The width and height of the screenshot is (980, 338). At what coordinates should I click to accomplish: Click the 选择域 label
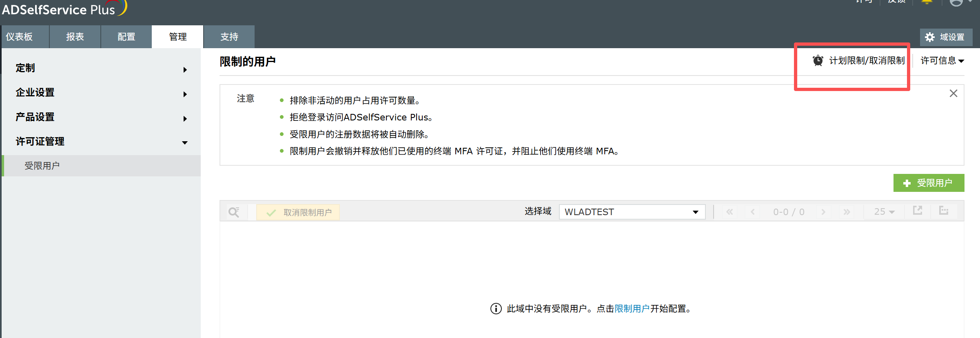tap(538, 211)
